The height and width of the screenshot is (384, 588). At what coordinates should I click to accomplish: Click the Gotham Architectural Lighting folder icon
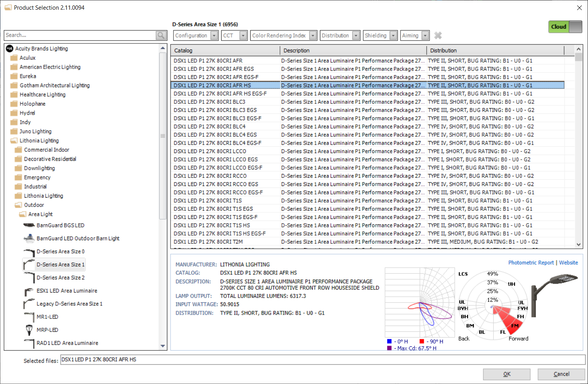[x=14, y=85]
